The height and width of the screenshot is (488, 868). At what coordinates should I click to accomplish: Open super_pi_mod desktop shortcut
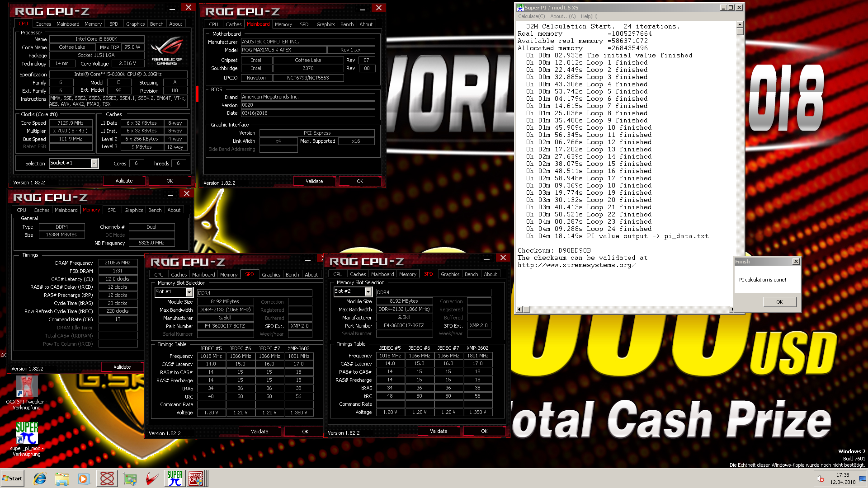pos(27,439)
